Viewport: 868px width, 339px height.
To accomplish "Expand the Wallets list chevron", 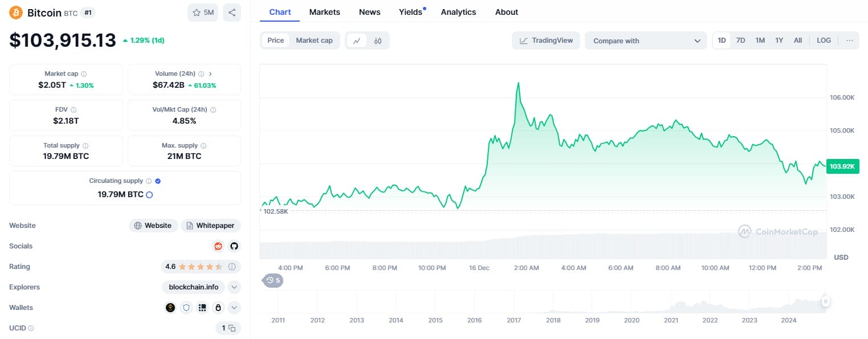I will tap(234, 308).
